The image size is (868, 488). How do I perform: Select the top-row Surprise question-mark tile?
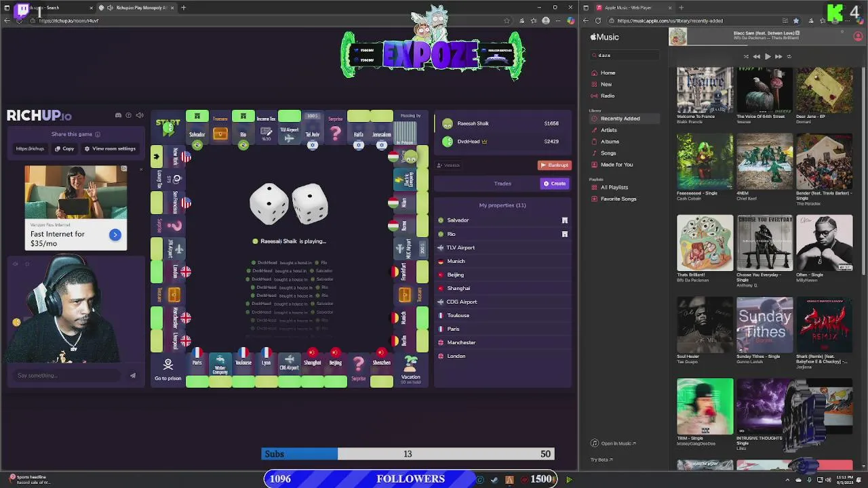pyautogui.click(x=335, y=128)
